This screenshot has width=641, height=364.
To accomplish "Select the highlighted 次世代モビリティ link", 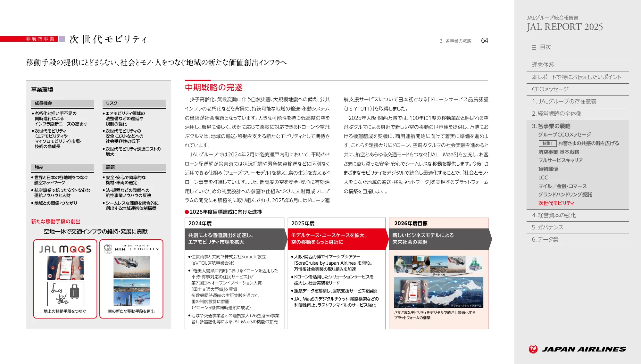I will click(x=556, y=203).
